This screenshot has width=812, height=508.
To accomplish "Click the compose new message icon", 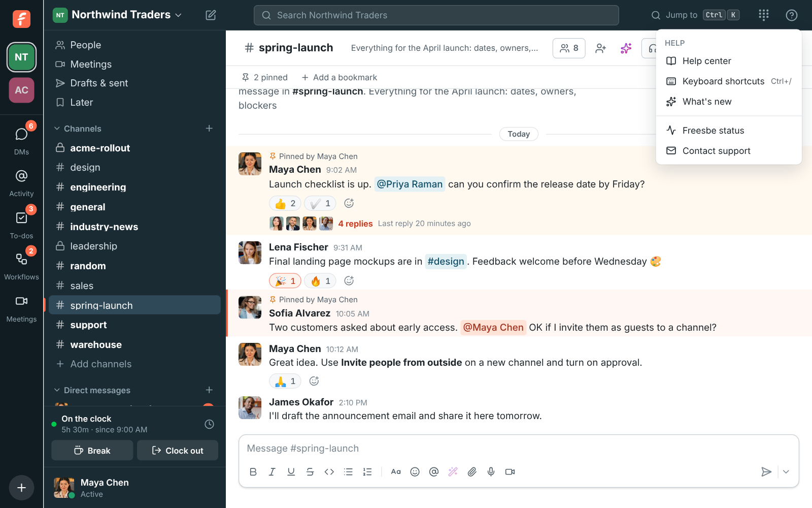I will pos(211,15).
